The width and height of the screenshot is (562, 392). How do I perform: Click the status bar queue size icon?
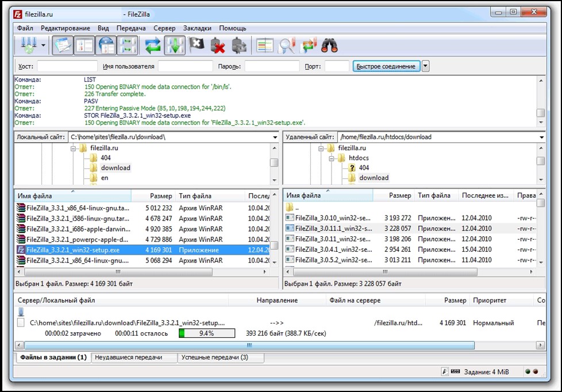(455, 371)
